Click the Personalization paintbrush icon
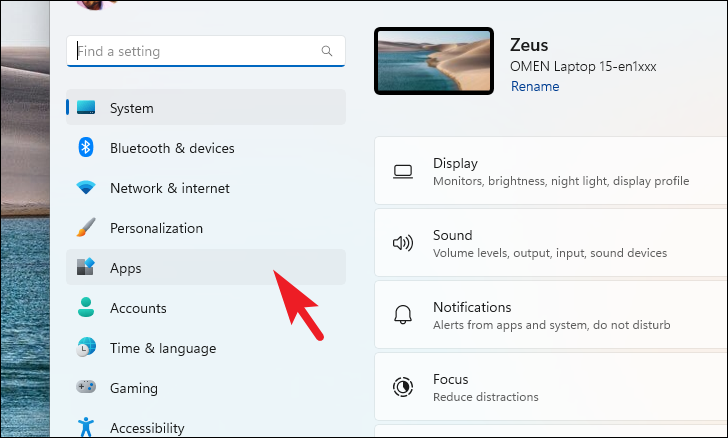Viewport: 728px width, 438px height. coord(86,227)
